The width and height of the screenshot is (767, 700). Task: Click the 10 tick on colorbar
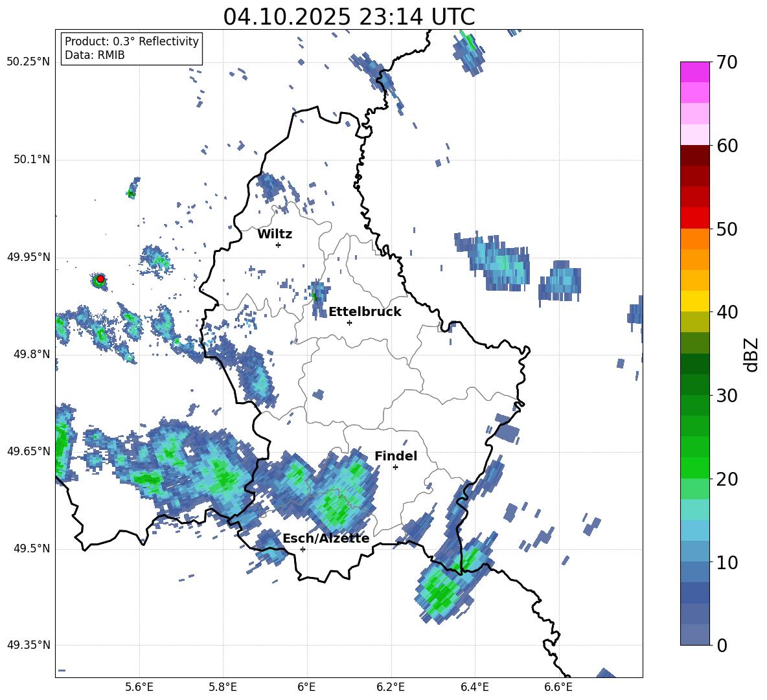click(x=727, y=563)
